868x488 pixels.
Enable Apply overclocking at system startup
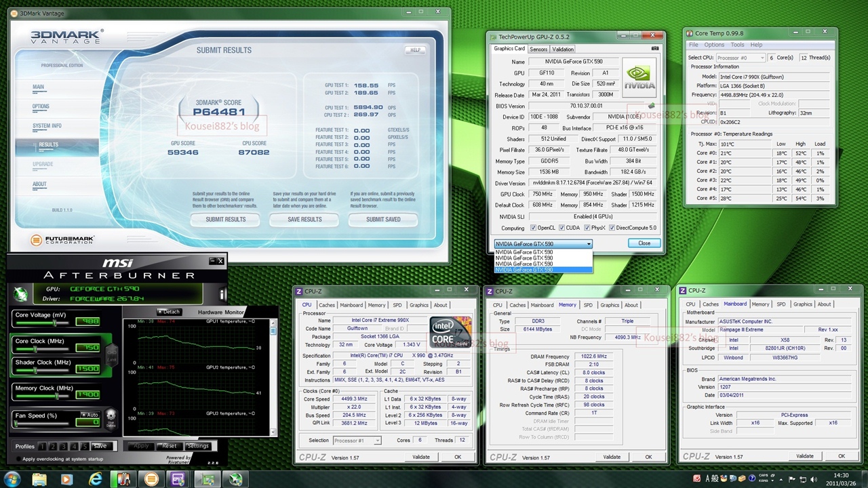click(x=18, y=459)
